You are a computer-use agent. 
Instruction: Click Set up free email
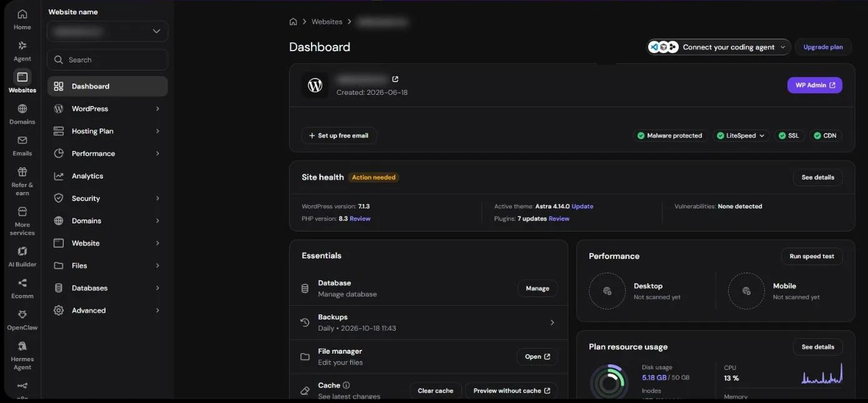click(338, 135)
